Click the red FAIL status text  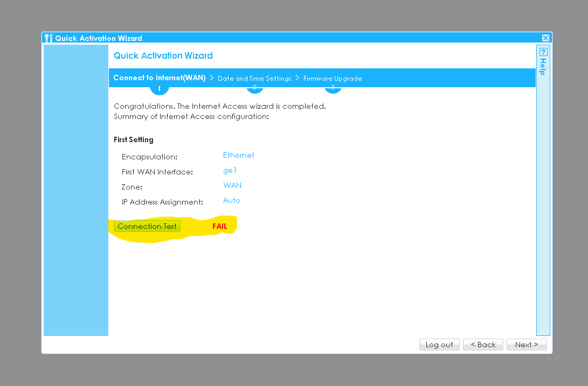[219, 227]
